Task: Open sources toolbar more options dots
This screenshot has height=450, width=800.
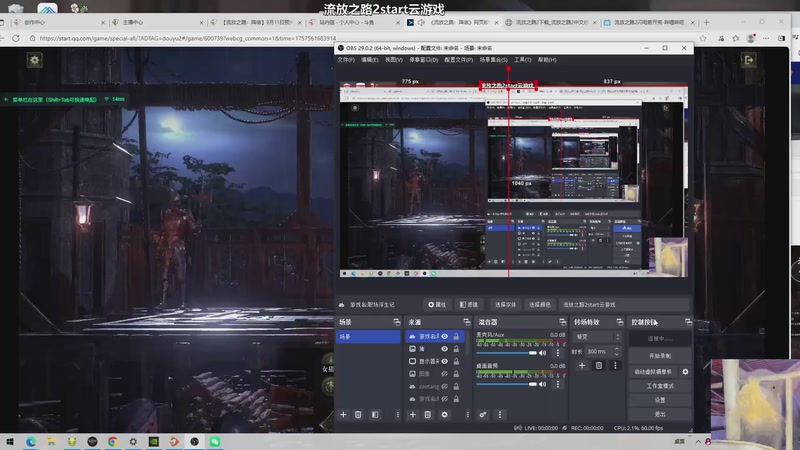Action: click(467, 415)
